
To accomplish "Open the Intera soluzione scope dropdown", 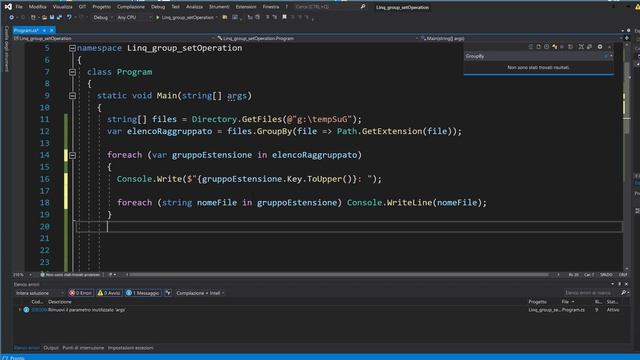I will point(40,293).
